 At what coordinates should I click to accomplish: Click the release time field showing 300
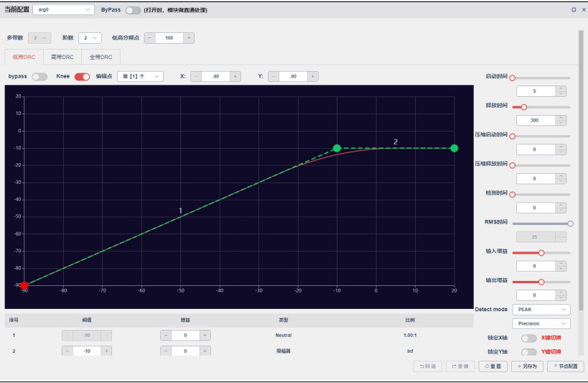(536, 121)
